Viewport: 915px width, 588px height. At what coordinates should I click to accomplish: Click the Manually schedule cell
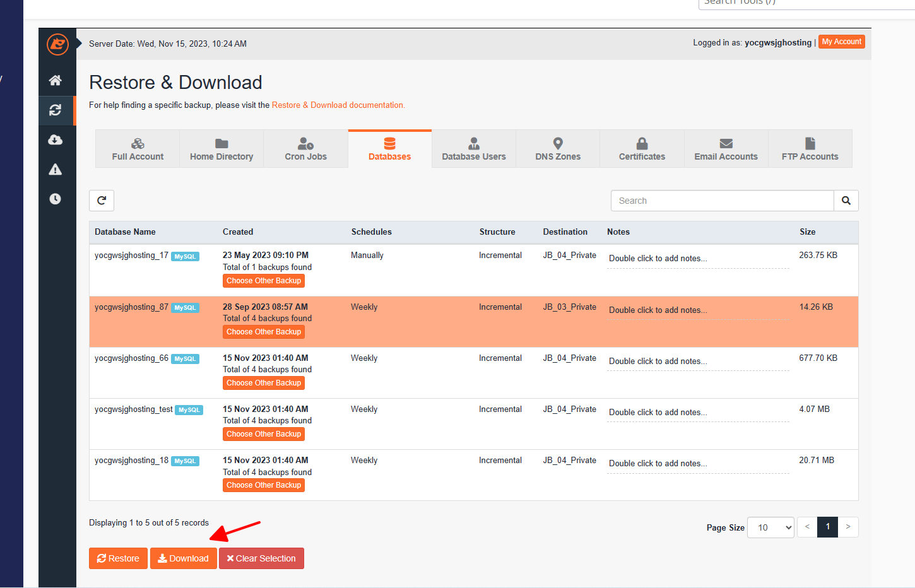click(367, 256)
